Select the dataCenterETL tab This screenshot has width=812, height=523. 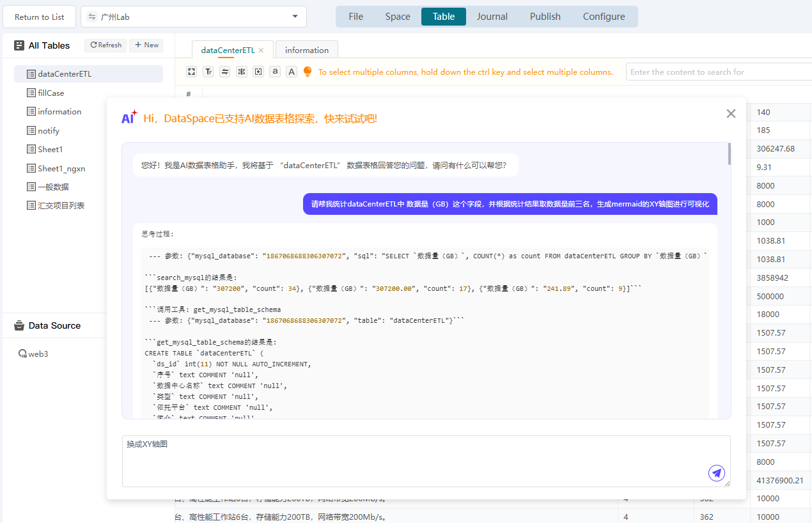(x=228, y=50)
